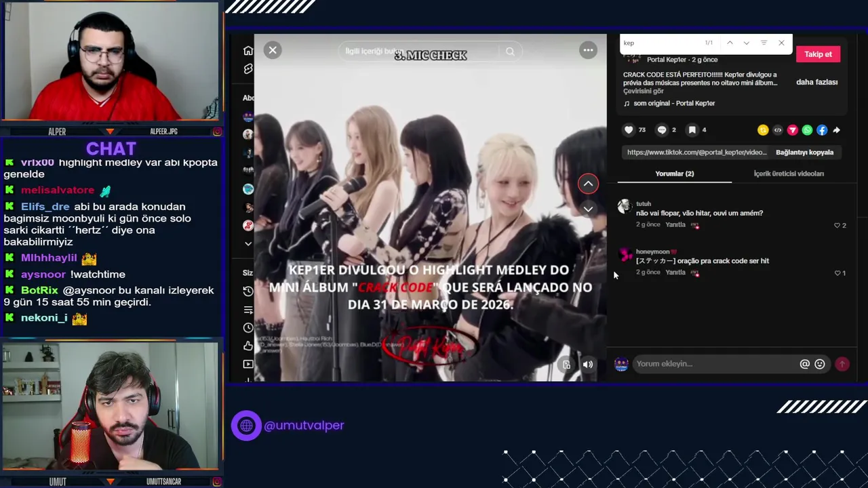Switch to 'Yorumlar (2)' tab
Image resolution: width=868 pixels, height=488 pixels.
674,174
